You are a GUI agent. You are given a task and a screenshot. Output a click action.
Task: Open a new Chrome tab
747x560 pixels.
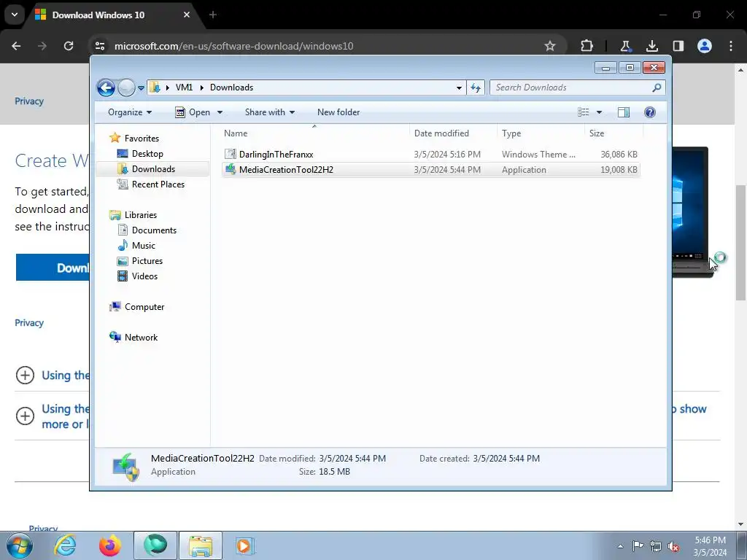point(213,15)
